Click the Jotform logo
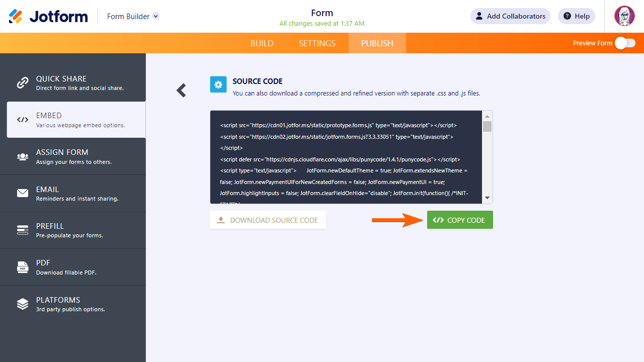 (x=48, y=16)
